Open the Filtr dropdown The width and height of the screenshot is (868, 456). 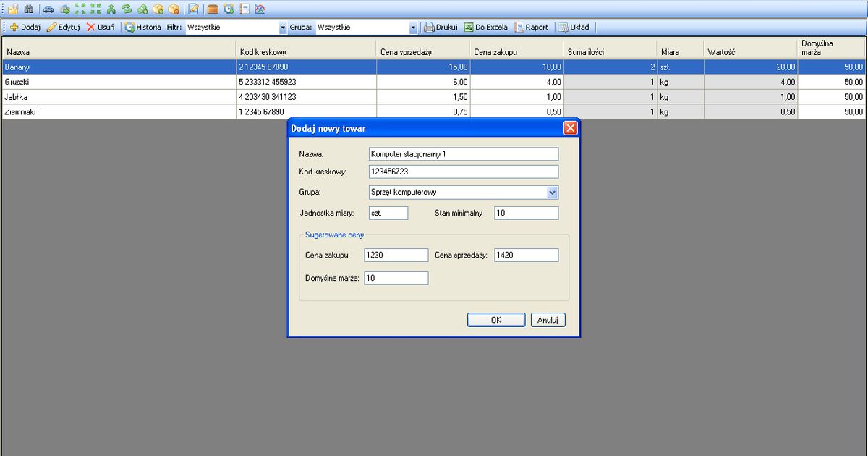283,28
